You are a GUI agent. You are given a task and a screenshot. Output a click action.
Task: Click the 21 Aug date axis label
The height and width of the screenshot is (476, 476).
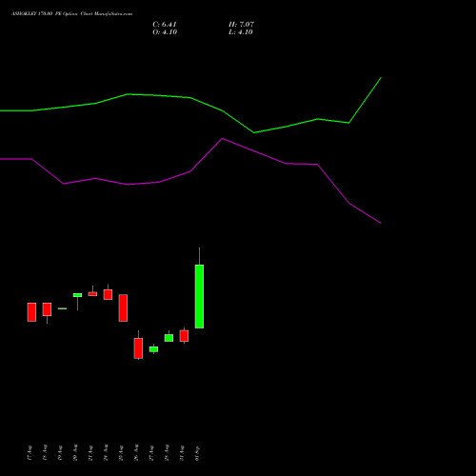point(90,453)
